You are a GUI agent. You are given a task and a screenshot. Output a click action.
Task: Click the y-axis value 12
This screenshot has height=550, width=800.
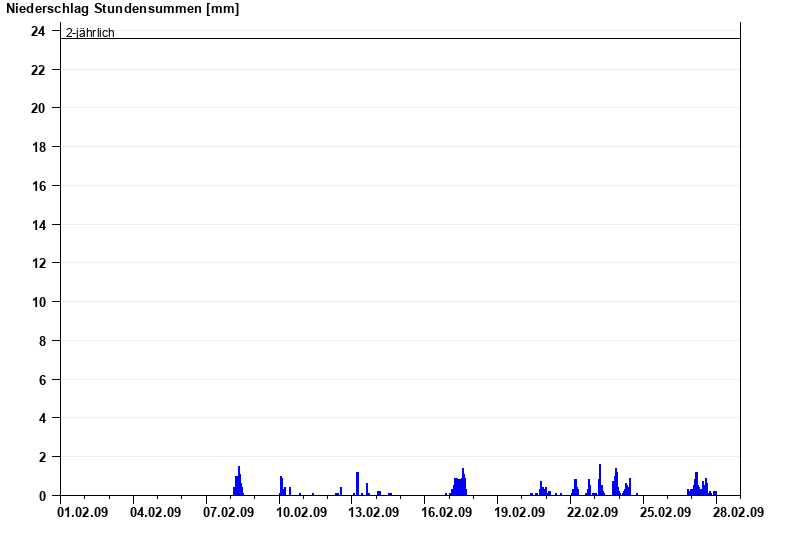tap(38, 263)
